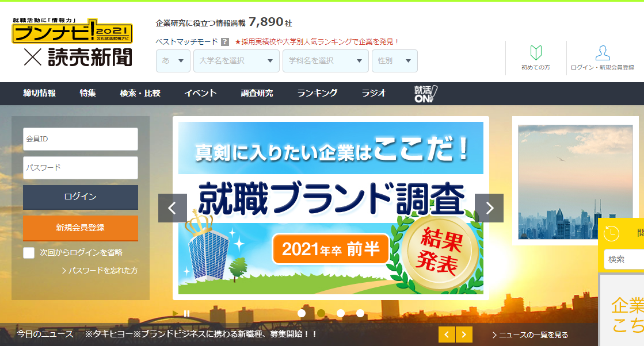Click the パスワード input field
The image size is (644, 346).
pos(81,168)
